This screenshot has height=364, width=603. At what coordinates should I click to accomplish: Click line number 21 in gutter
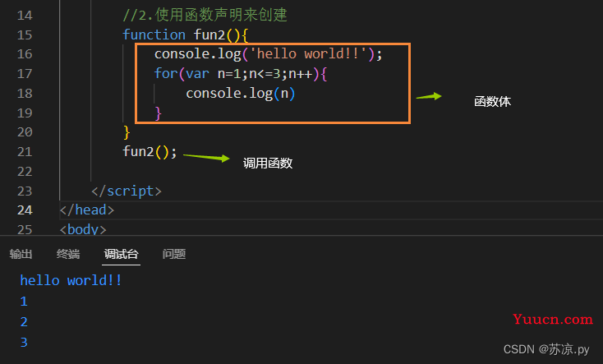click(x=25, y=152)
